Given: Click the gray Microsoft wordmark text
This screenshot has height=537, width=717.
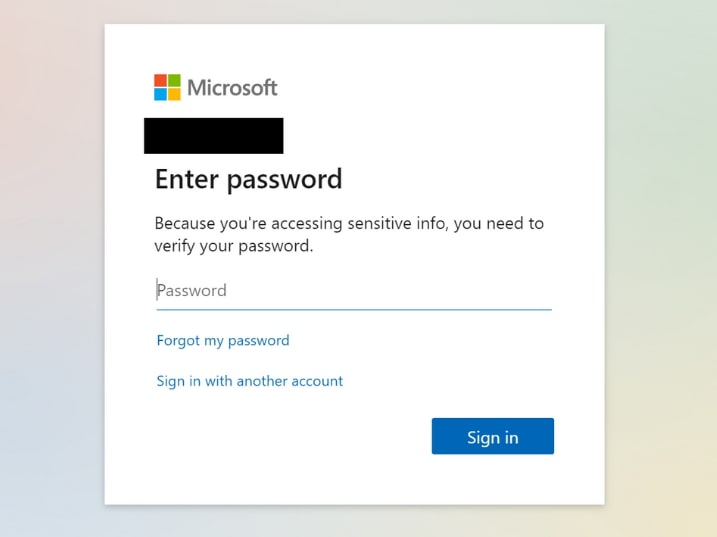Looking at the screenshot, I should point(232,87).
